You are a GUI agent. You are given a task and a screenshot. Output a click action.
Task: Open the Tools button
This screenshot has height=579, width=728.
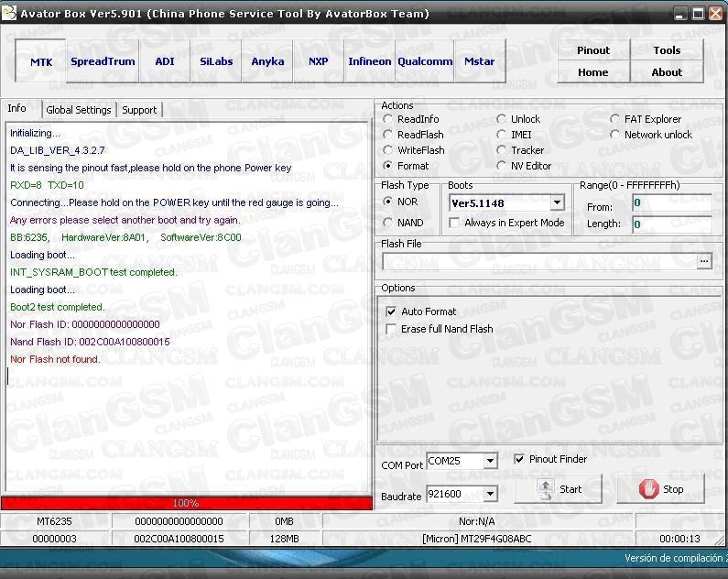pos(667,50)
